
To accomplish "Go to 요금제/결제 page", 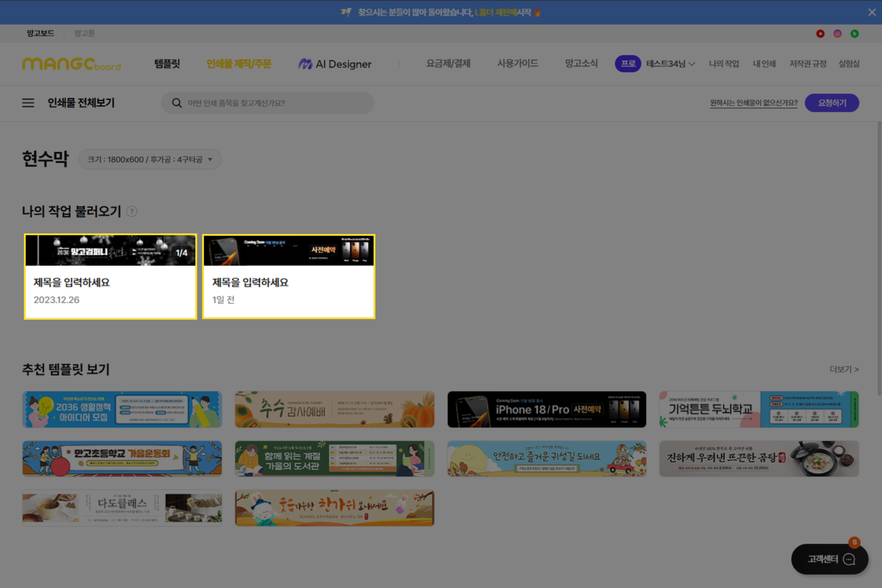I will (x=448, y=64).
